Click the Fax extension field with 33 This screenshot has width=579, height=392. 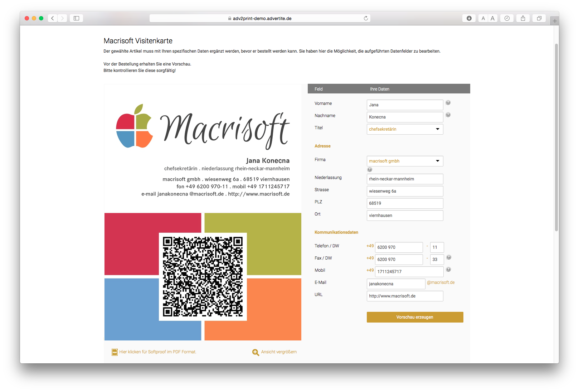click(x=437, y=260)
